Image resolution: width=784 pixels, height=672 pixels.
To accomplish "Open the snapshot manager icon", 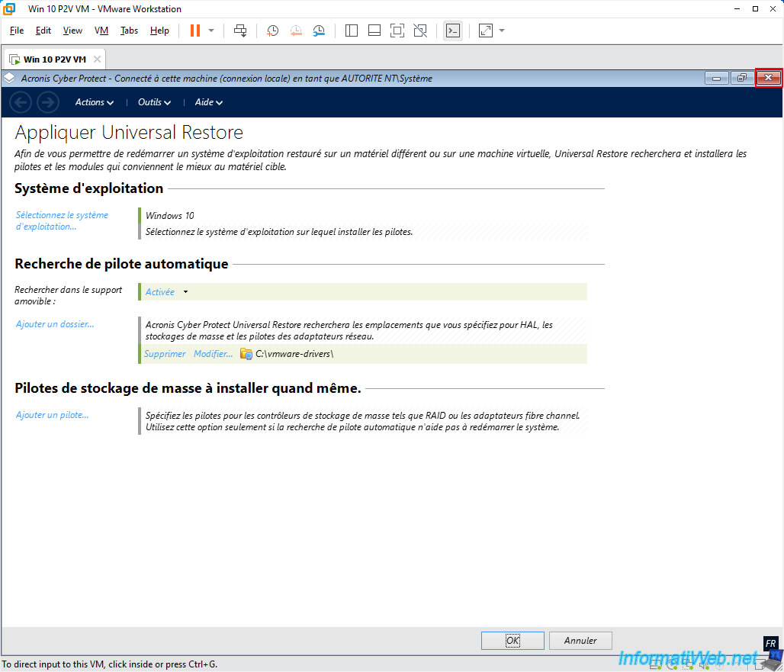I will (319, 31).
